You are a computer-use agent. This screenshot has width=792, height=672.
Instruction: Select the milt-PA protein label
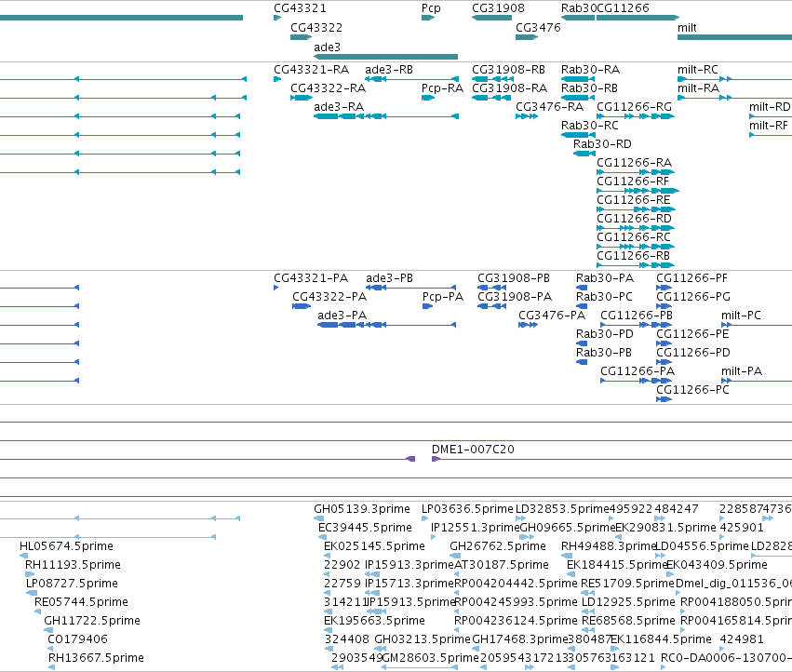point(742,371)
